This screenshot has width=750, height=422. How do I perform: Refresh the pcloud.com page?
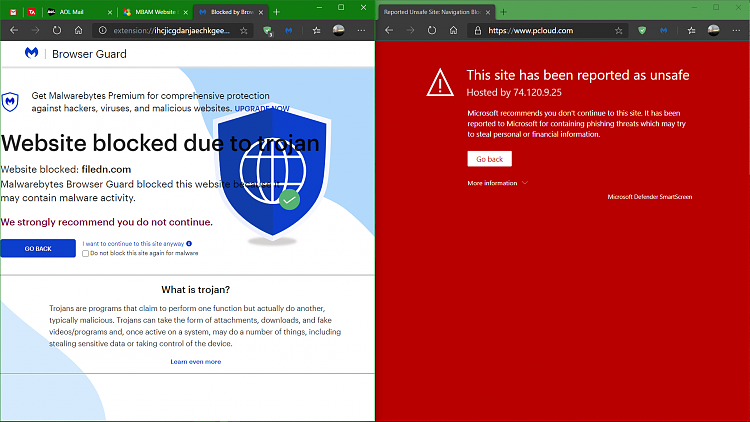tap(432, 31)
